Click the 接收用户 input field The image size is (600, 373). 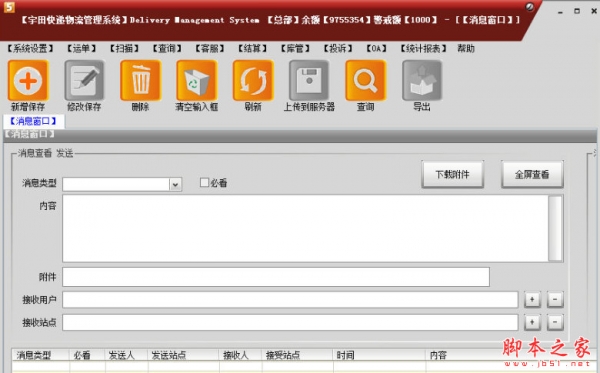pos(290,300)
